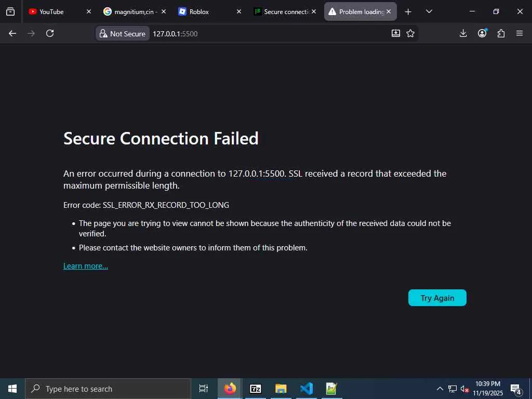This screenshot has width=532, height=399.
Task: Open the Extensions panel
Action: 501,33
